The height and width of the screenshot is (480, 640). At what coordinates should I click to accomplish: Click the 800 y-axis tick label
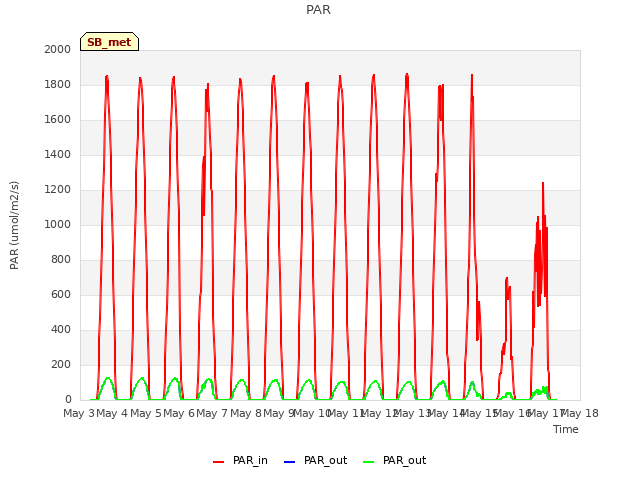tap(61, 260)
